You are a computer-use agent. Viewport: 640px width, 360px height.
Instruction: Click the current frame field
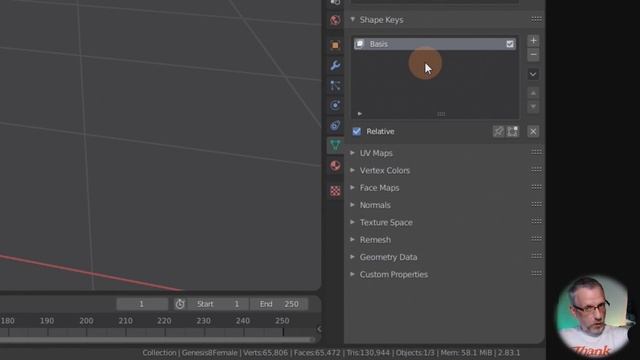click(x=142, y=304)
